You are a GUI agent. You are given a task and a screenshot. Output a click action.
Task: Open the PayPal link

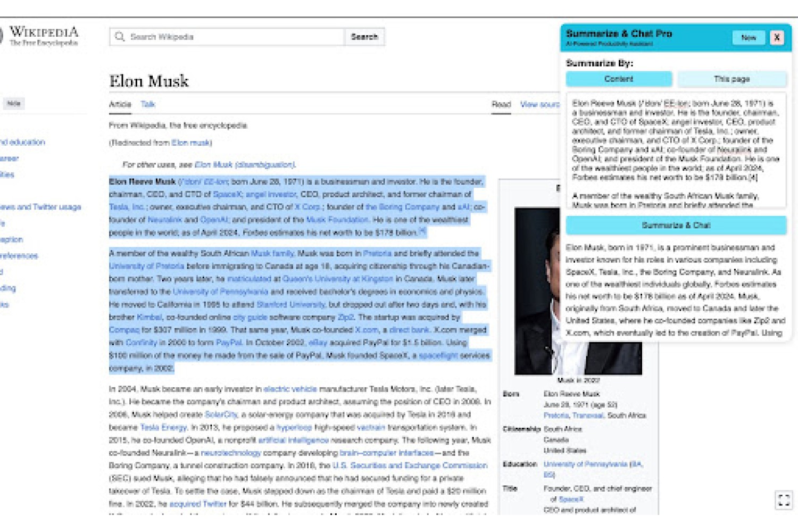tap(229, 343)
